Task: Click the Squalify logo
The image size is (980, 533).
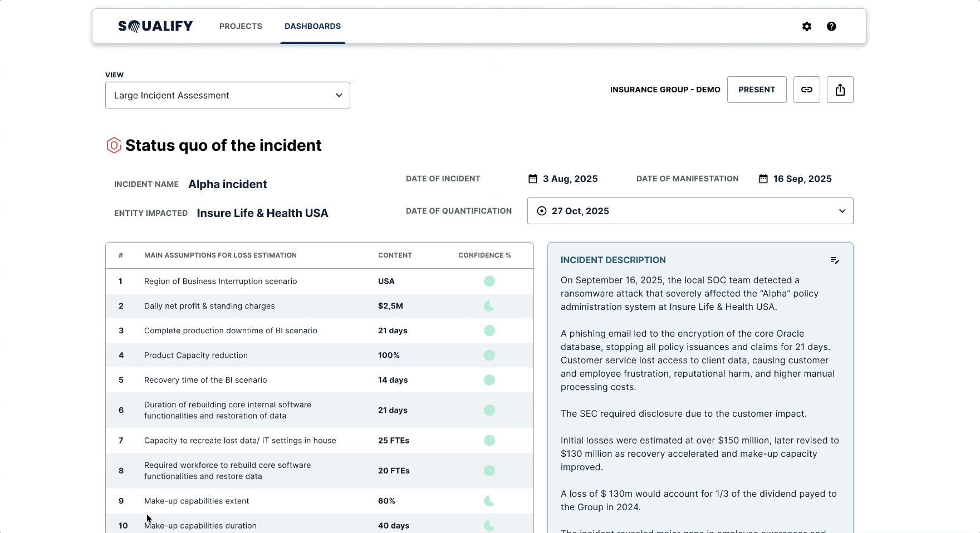Action: (155, 26)
